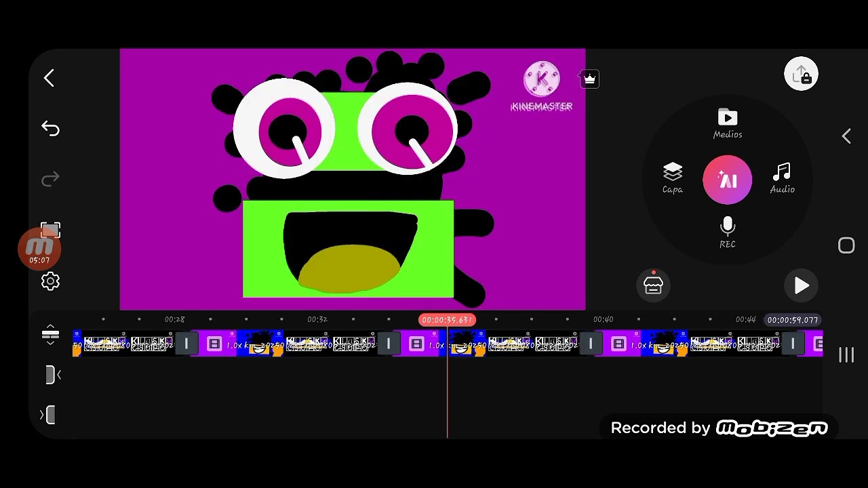Screen dimensions: 868x488
Task: Jump to the start of the timeline
Action: click(x=52, y=375)
